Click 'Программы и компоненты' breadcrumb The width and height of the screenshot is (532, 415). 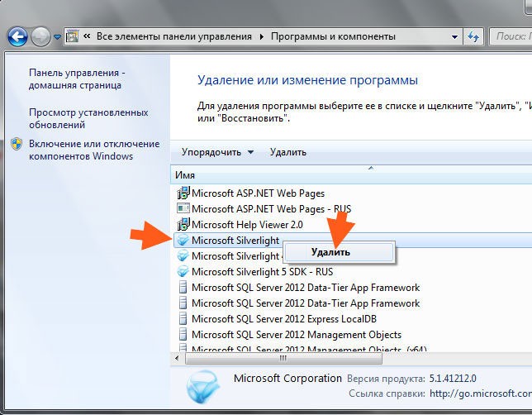333,36
